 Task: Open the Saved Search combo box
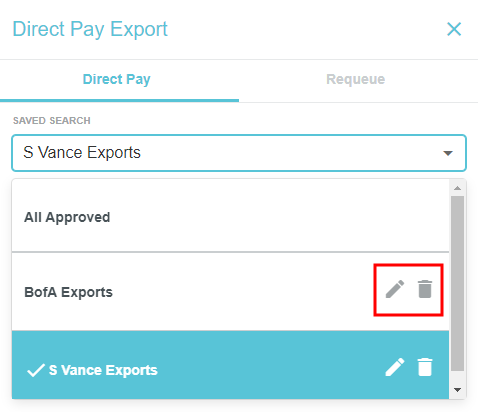[239, 153]
